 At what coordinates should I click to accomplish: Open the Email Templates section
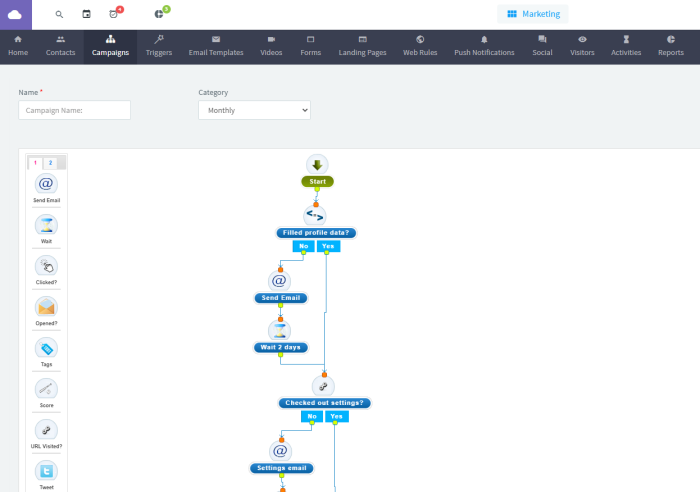pyautogui.click(x=216, y=46)
